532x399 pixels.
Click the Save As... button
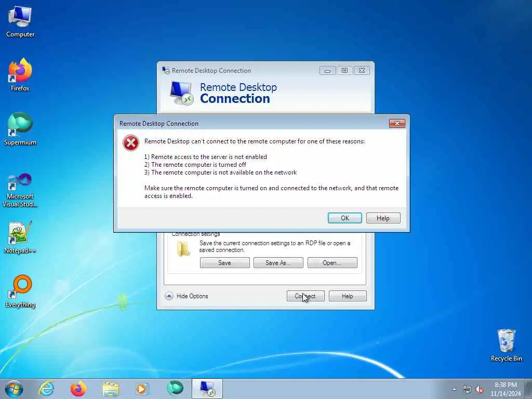[x=278, y=262]
